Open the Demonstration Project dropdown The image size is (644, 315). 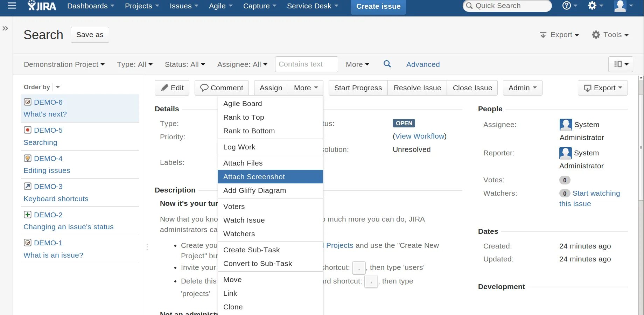pos(64,64)
